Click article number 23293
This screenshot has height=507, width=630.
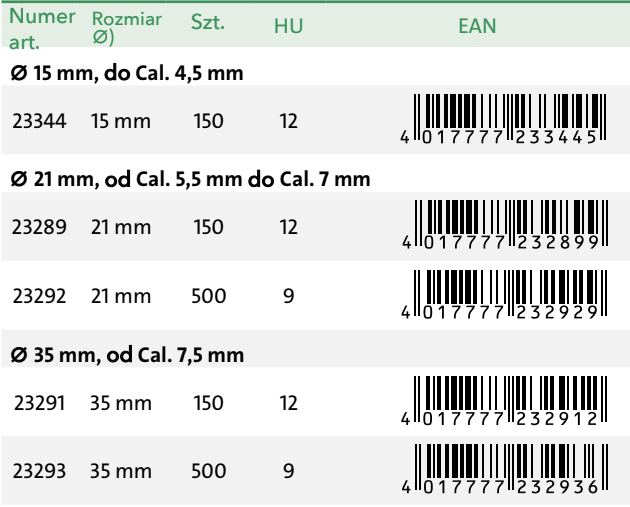(39, 471)
